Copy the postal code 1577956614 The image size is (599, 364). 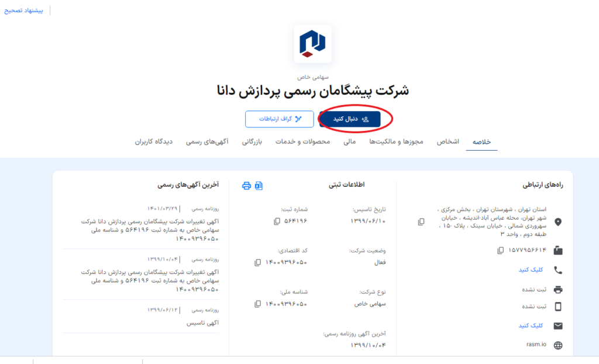pyautogui.click(x=500, y=250)
